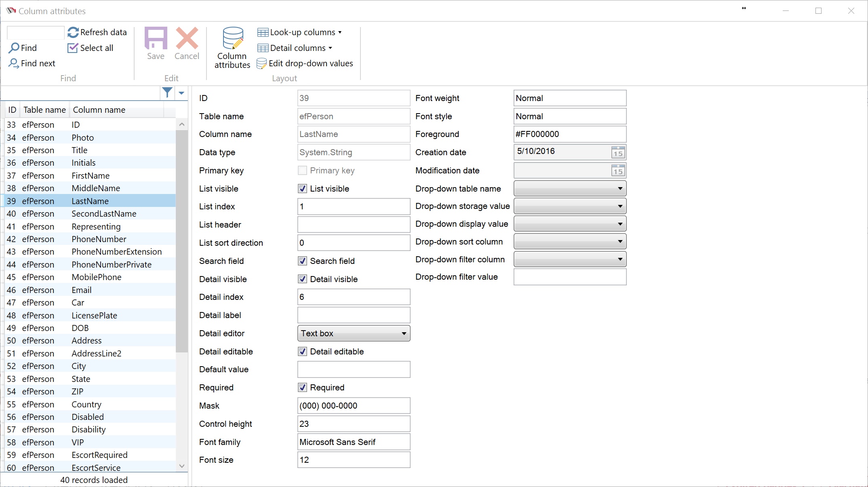Toggle the Search field checkbox
This screenshot has width=868, height=487.
[302, 261]
